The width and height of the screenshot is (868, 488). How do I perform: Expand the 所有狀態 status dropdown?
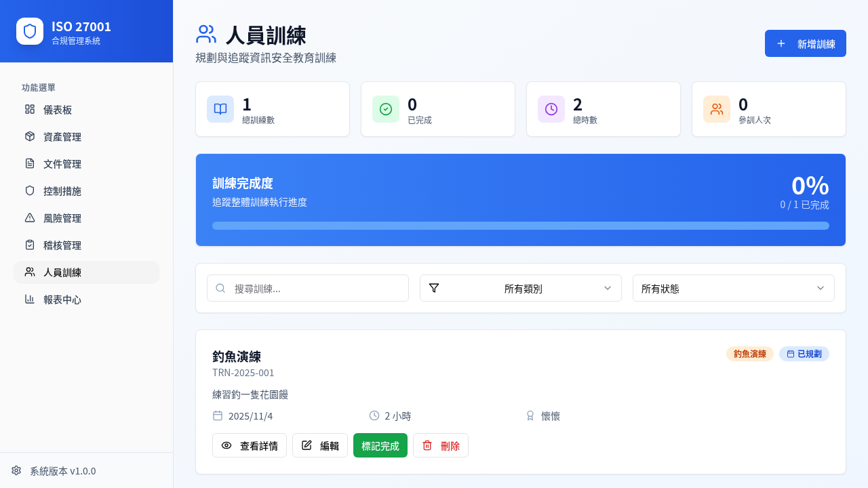click(x=733, y=288)
